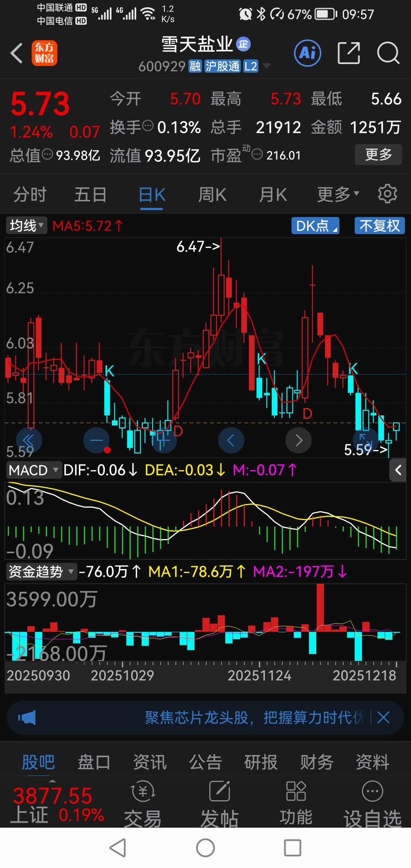Open the AI assistant icon

307,53
